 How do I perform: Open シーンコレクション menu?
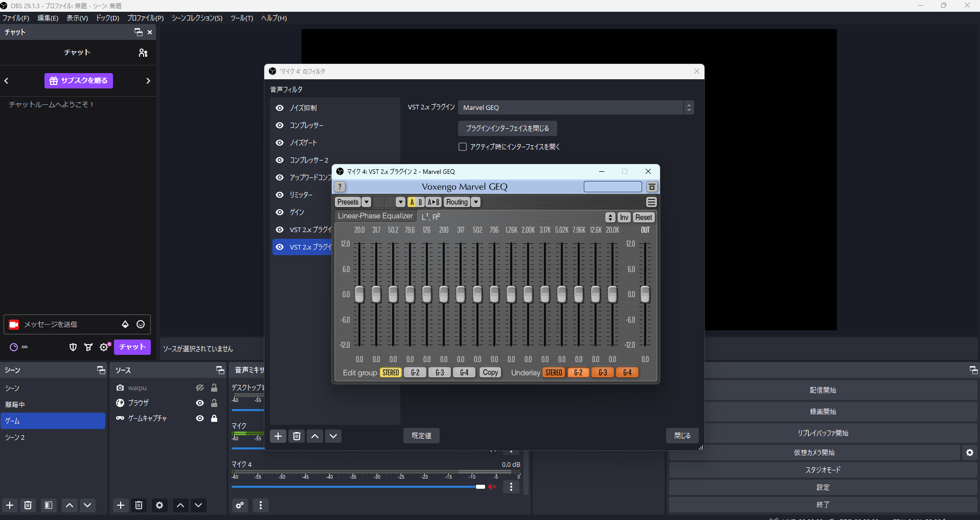(197, 18)
